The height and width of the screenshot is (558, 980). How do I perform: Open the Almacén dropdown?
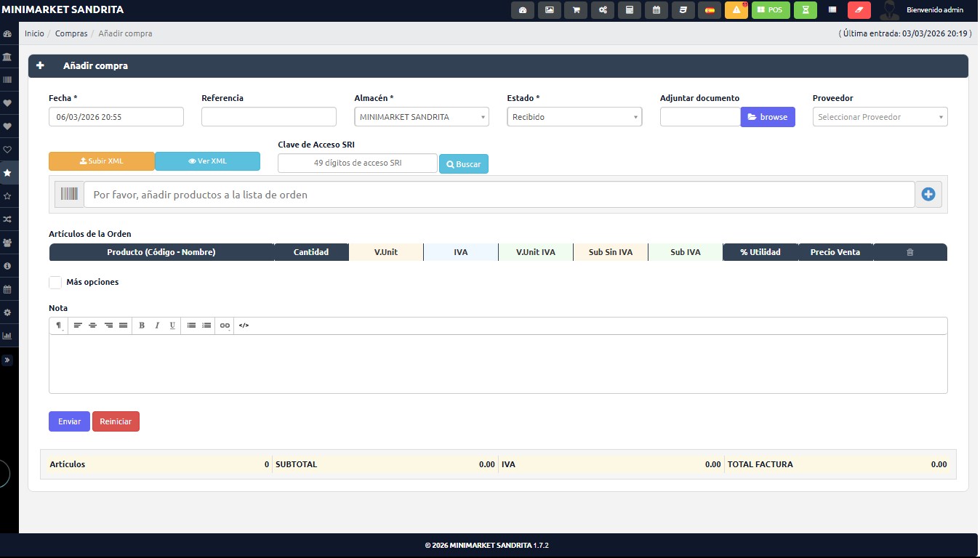click(421, 117)
